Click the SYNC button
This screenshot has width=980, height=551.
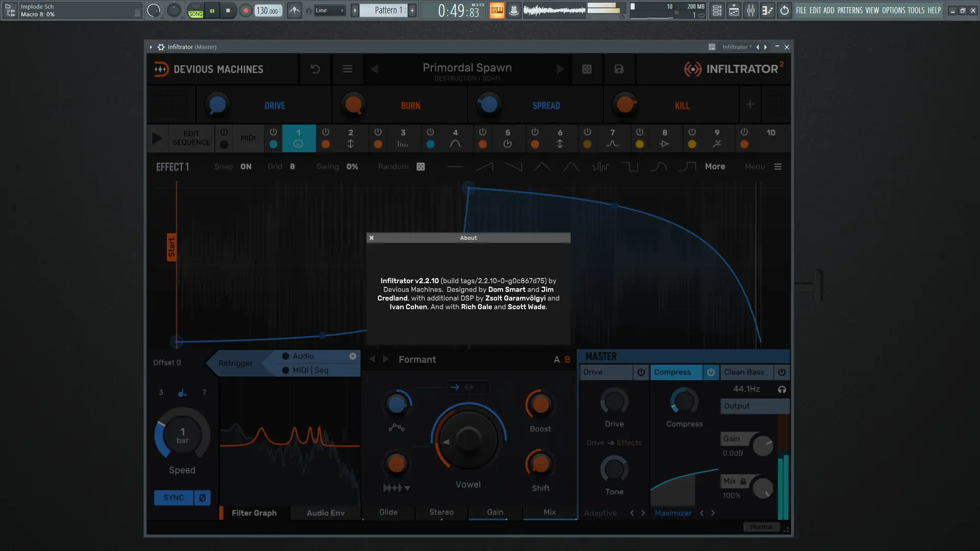(174, 497)
